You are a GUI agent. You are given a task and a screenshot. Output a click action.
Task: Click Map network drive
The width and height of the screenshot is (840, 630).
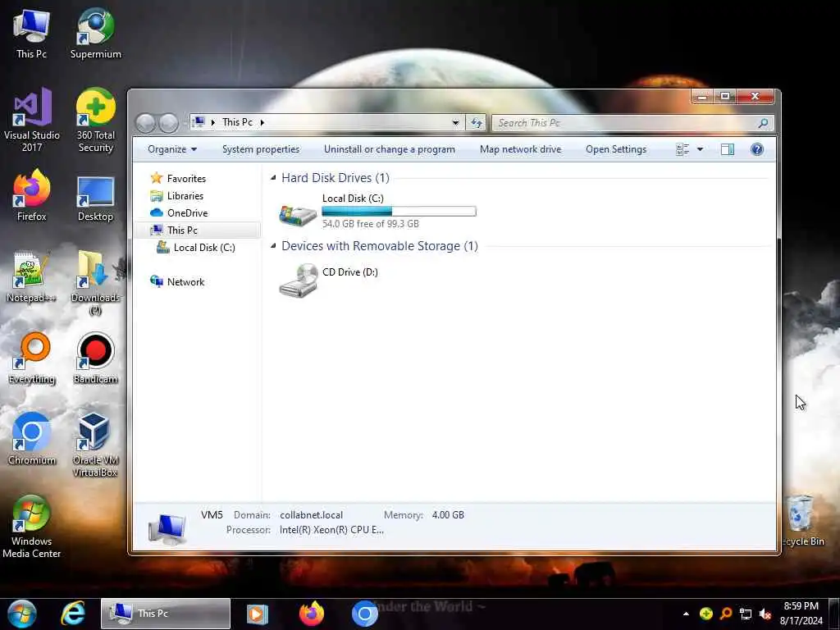click(x=520, y=149)
